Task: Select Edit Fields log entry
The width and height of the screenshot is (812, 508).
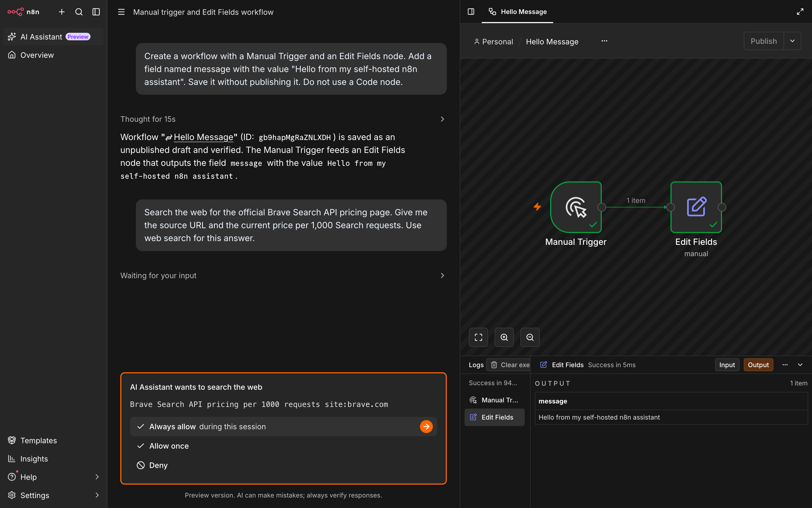Action: pyautogui.click(x=495, y=417)
